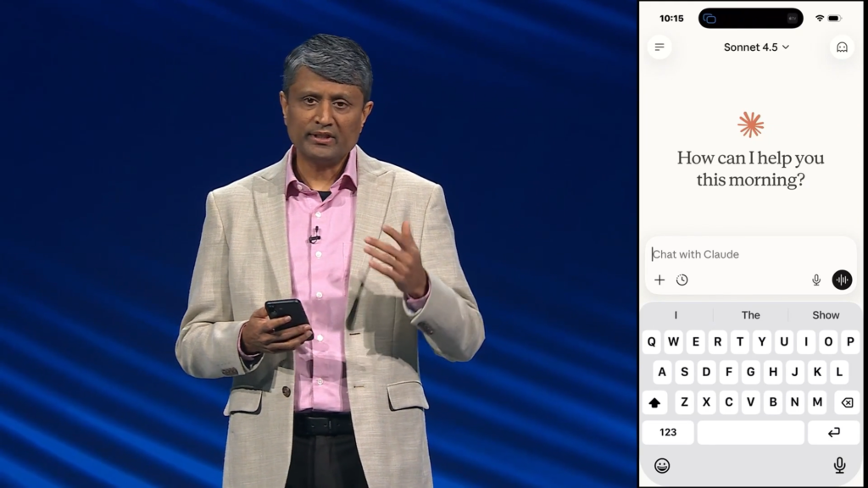Choose the "I" word suggestion
Screen dimensions: 868x488
[676, 315]
